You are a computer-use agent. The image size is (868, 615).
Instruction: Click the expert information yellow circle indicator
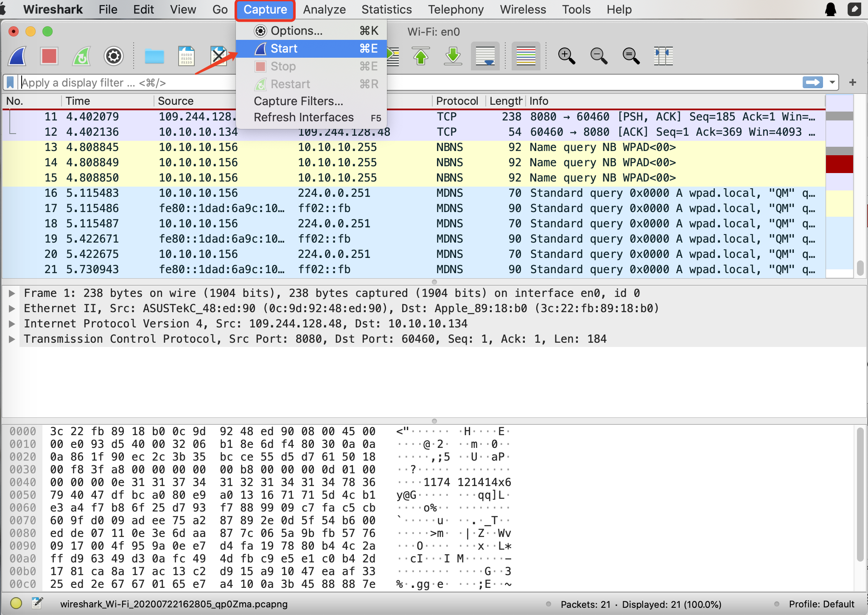click(x=16, y=603)
